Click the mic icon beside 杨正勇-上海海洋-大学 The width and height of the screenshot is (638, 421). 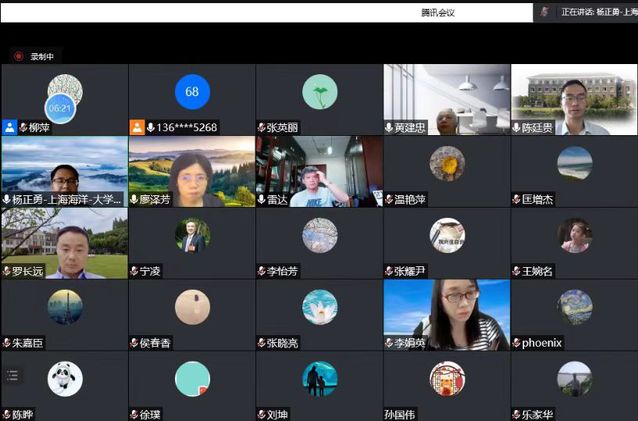(7, 199)
